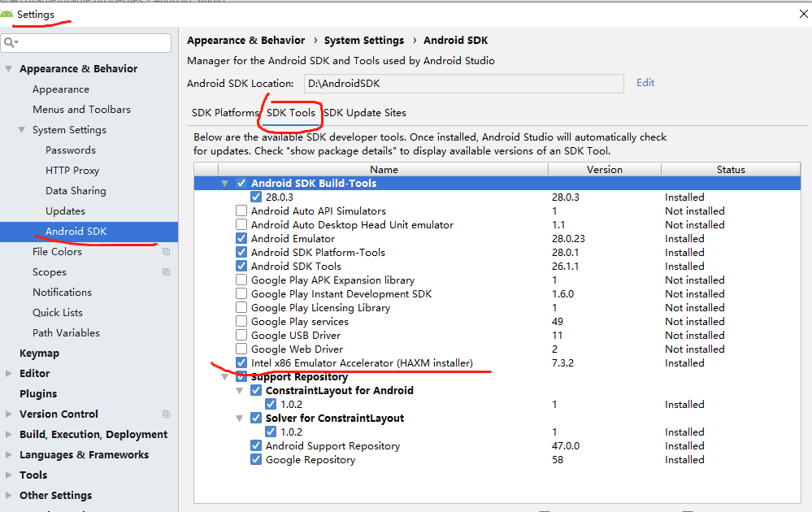Click the copy icon beside File Colors
The image size is (812, 512).
(167, 252)
